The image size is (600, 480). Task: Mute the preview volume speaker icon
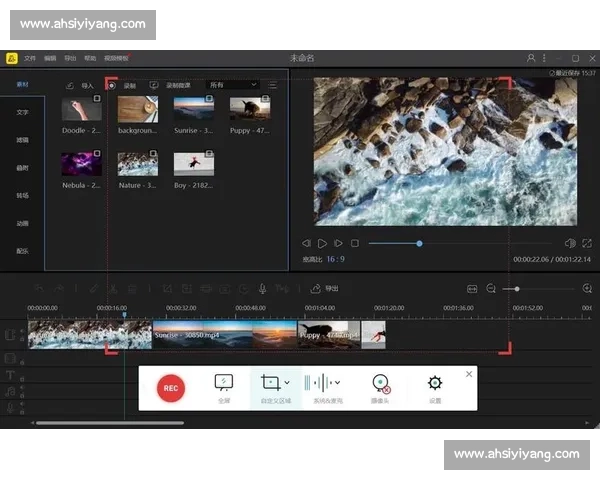(569, 243)
